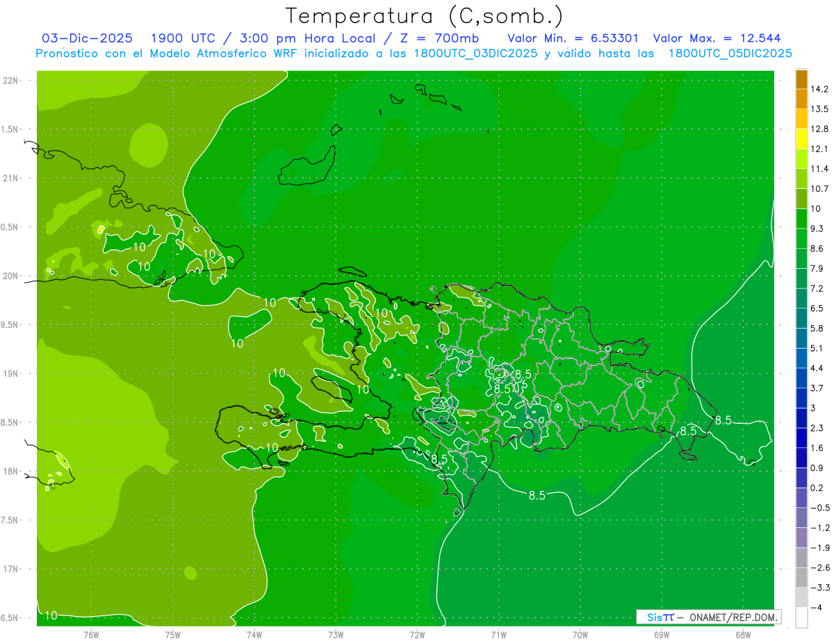
Task: Click yellow legend band between 12.8 and 12.1
Action: (x=801, y=139)
